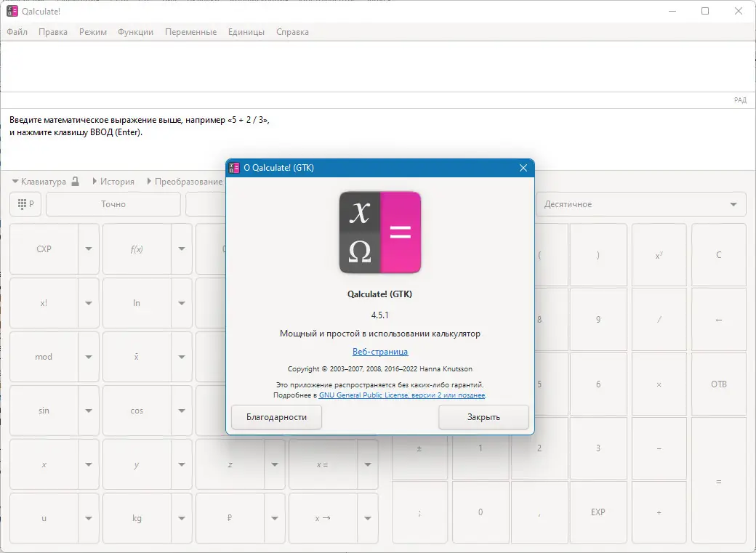Click the u unit prefix button
The image size is (756, 553).
click(x=44, y=518)
